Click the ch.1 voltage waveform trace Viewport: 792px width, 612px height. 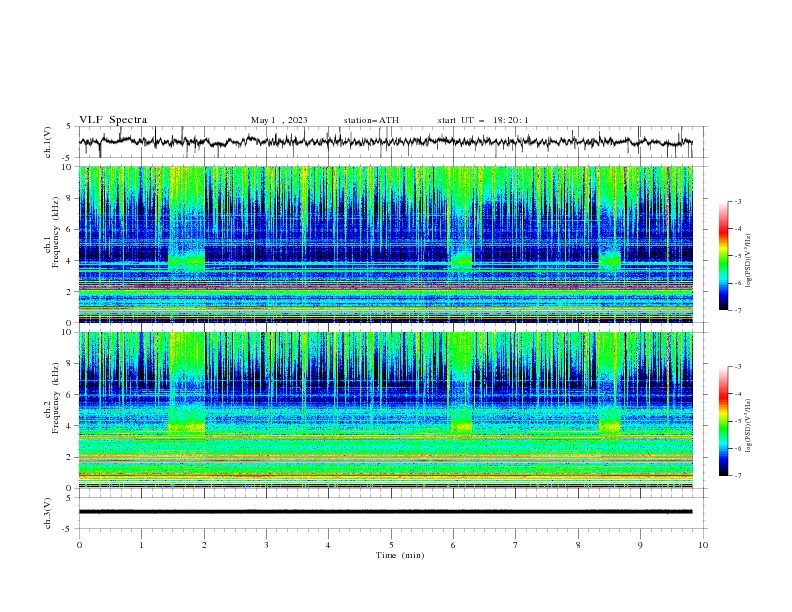(x=385, y=141)
